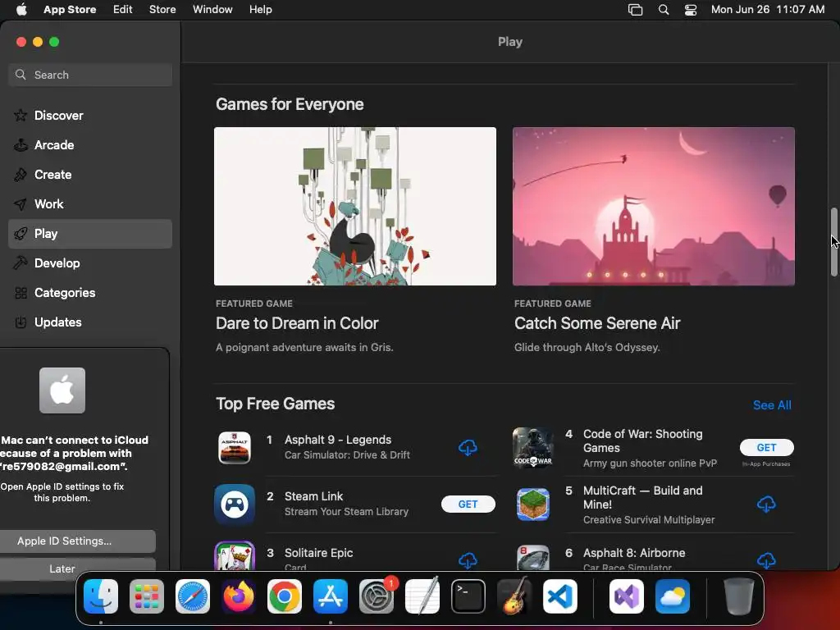This screenshot has height=630, width=840.
Task: Get Code of War: Shooting Games
Action: (x=766, y=447)
